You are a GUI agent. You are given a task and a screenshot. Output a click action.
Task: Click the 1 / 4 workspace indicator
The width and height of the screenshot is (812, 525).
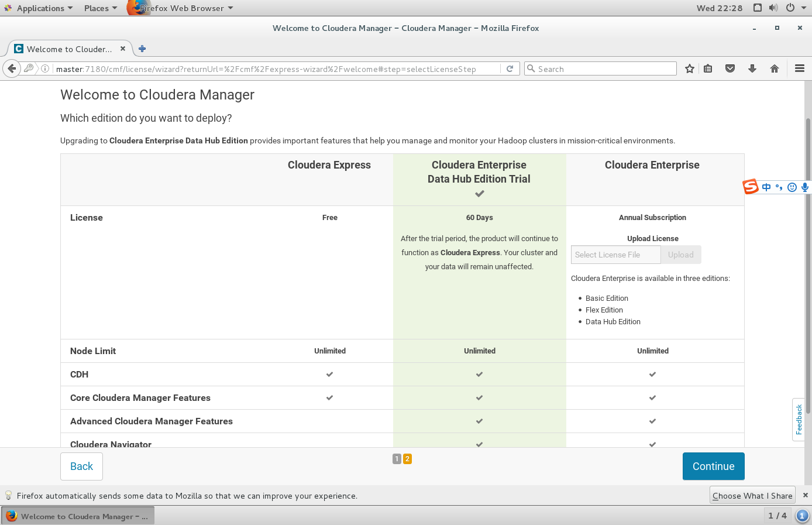point(777,516)
